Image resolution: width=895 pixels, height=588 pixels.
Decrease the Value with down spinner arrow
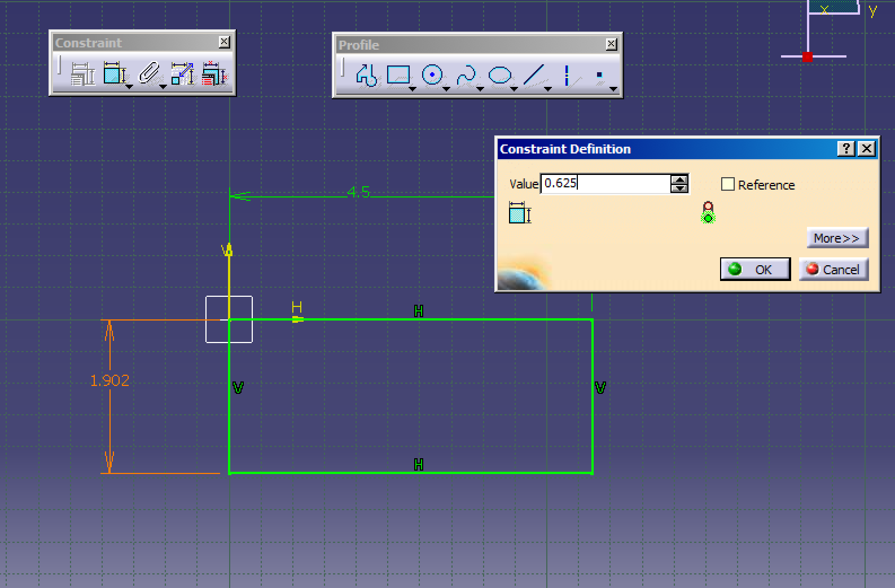click(x=679, y=188)
